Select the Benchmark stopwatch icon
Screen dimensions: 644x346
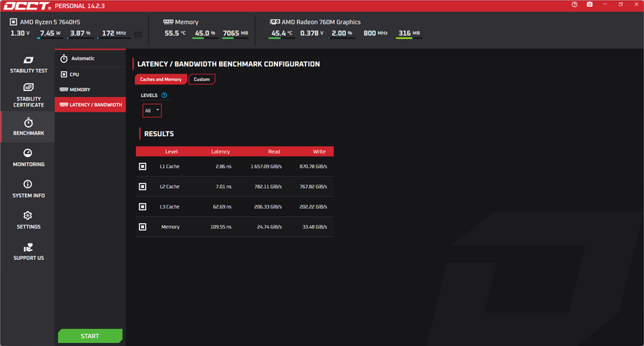pos(29,123)
